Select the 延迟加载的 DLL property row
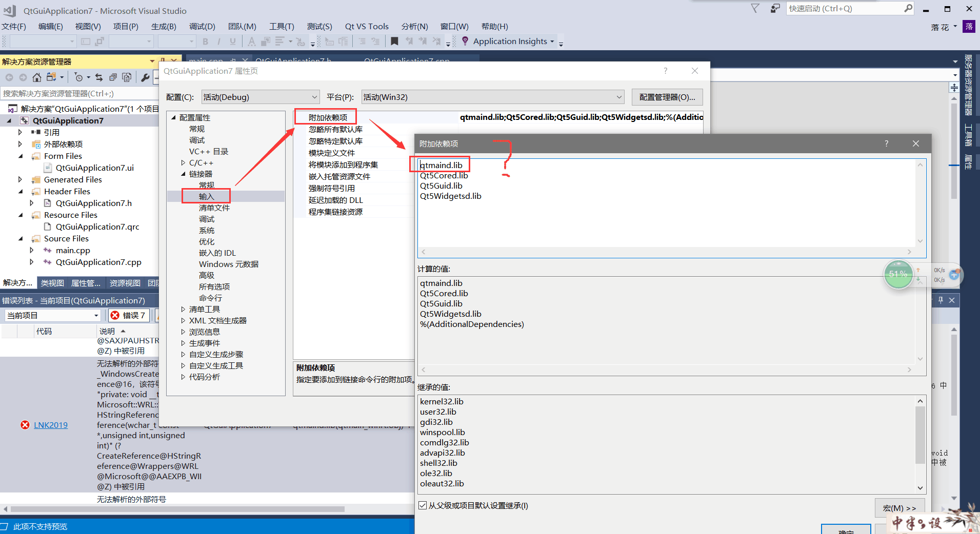980x534 pixels. (x=335, y=200)
